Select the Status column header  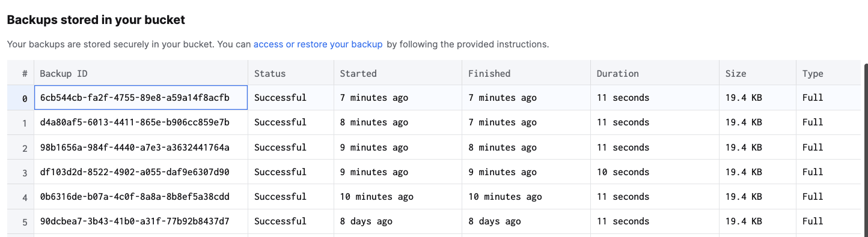pos(290,73)
